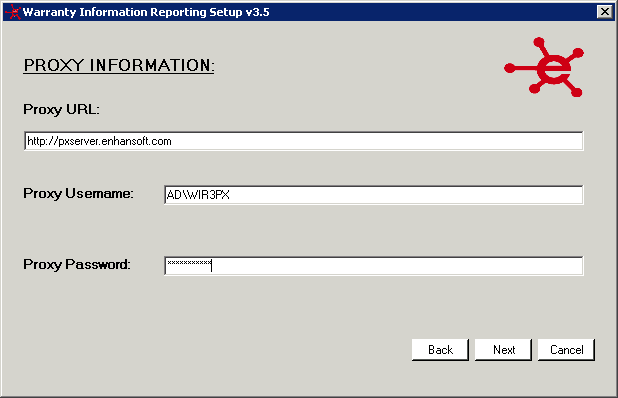This screenshot has width=618, height=398.
Task: Click the 'Proxy Password:' label
Action: point(77,264)
